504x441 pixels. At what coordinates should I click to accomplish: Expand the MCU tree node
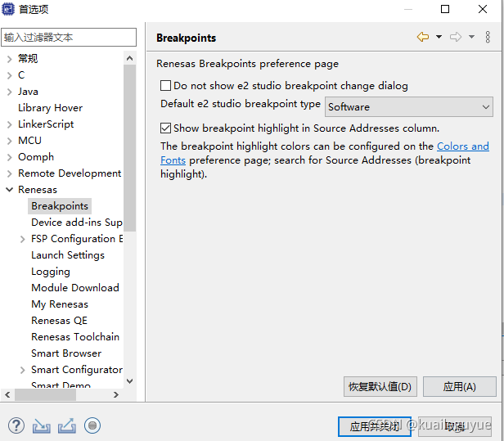pyautogui.click(x=9, y=141)
